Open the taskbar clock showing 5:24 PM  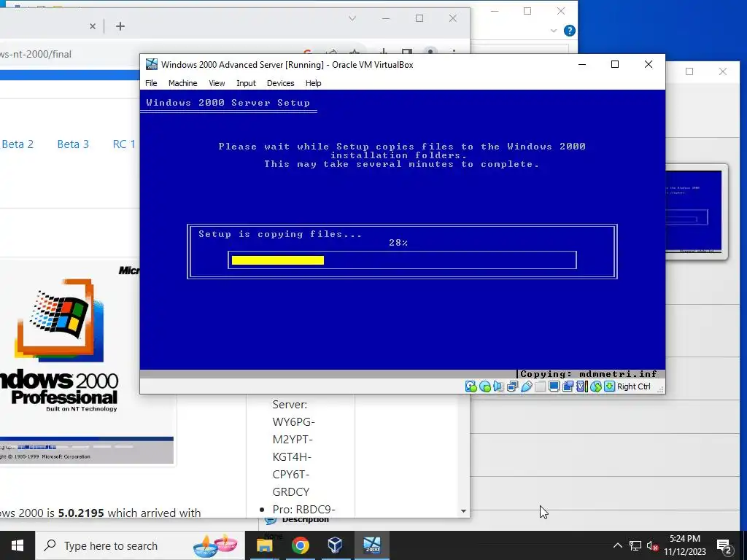[x=685, y=545]
